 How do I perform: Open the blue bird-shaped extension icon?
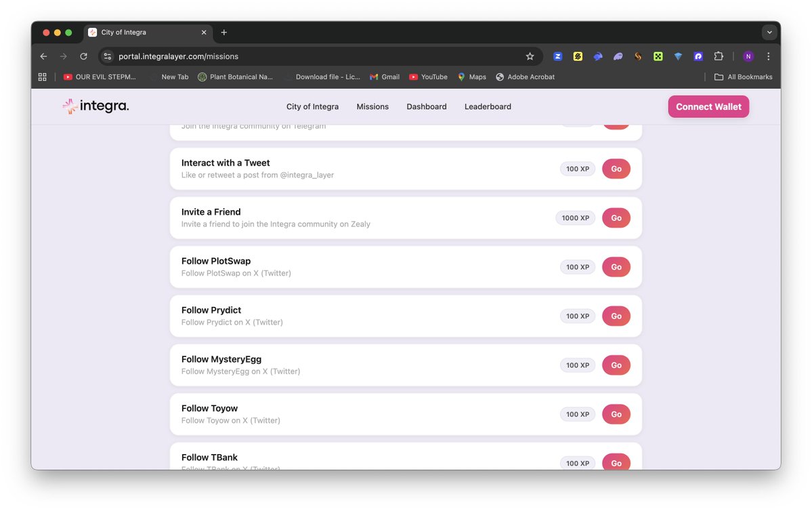[x=597, y=56]
